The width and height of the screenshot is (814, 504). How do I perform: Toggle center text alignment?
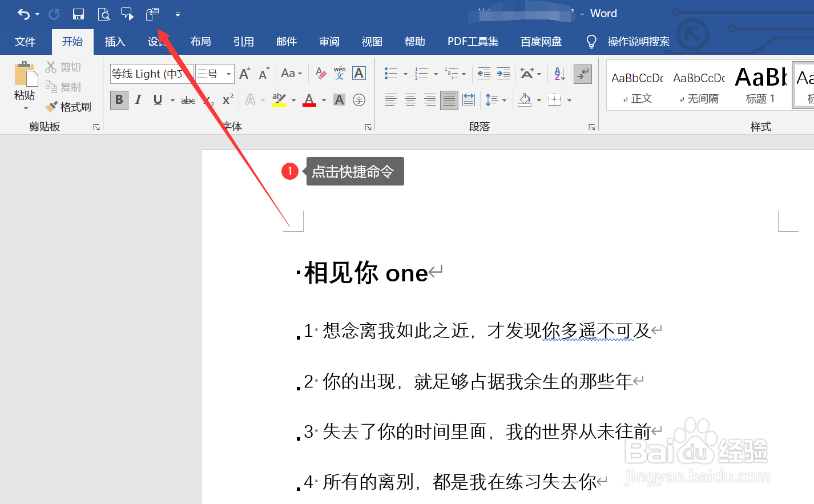(410, 100)
